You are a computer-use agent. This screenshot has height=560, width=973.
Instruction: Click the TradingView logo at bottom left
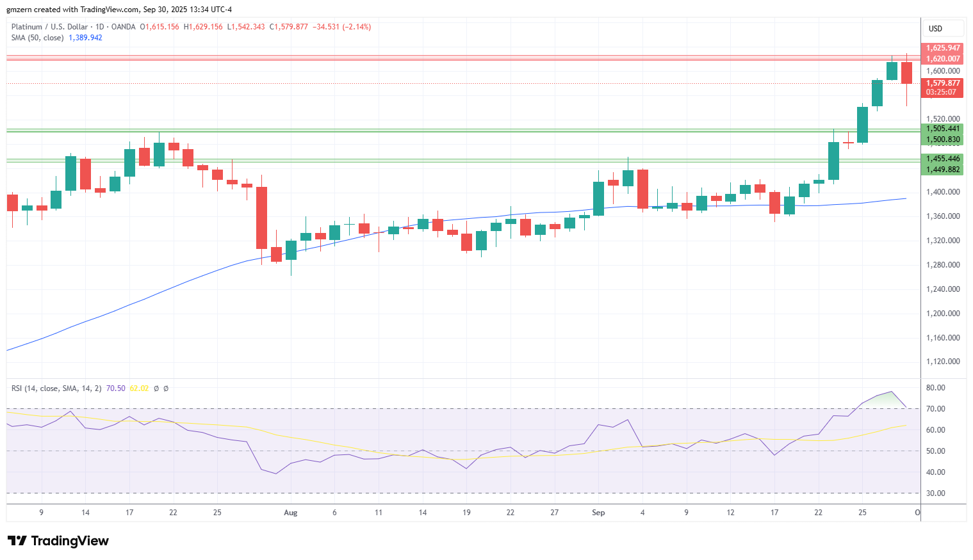(x=58, y=541)
